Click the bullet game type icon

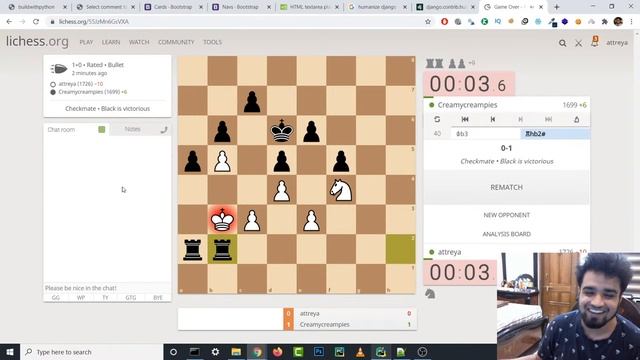(x=59, y=69)
